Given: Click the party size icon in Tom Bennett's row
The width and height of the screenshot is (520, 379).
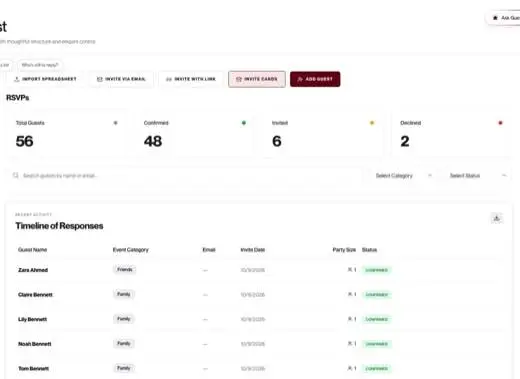Looking at the screenshot, I should pos(350,368).
